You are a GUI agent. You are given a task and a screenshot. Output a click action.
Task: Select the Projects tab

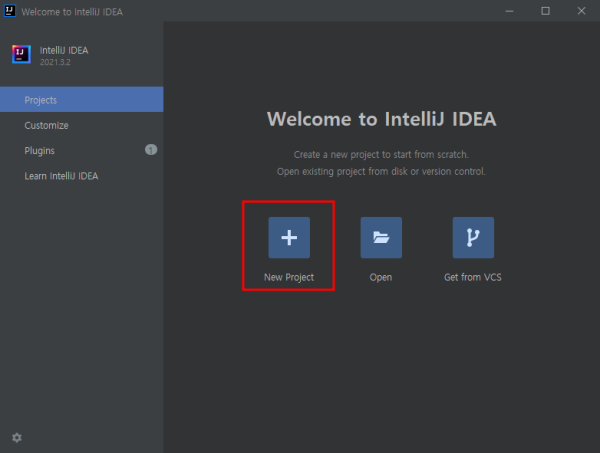click(82, 99)
